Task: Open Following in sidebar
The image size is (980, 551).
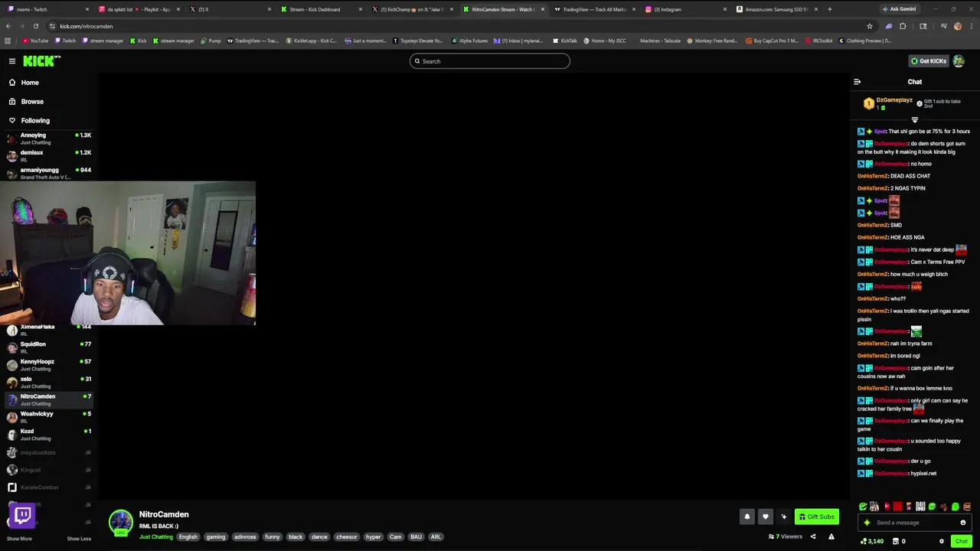Action: (x=29, y=120)
